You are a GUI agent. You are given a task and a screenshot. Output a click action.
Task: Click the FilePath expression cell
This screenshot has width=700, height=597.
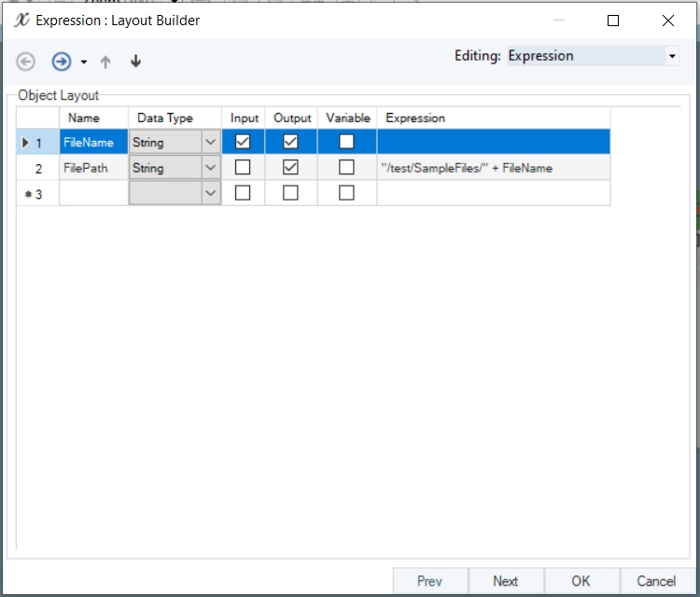tap(493, 168)
